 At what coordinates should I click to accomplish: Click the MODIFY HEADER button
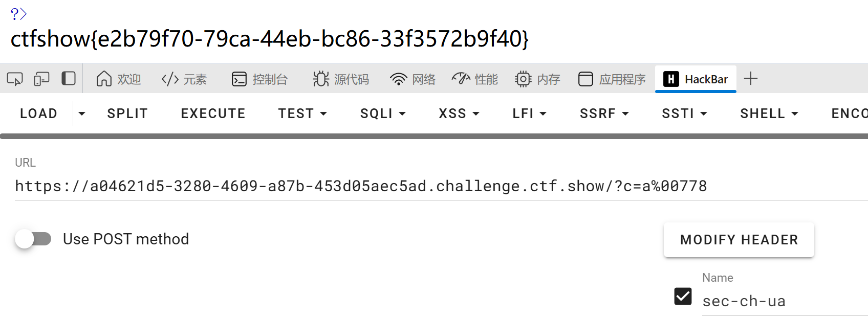click(x=739, y=240)
